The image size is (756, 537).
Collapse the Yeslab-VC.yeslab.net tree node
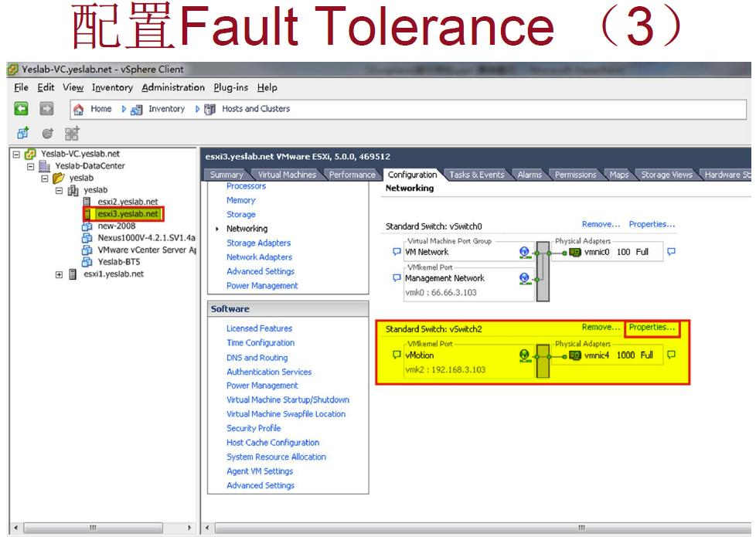coord(16,155)
